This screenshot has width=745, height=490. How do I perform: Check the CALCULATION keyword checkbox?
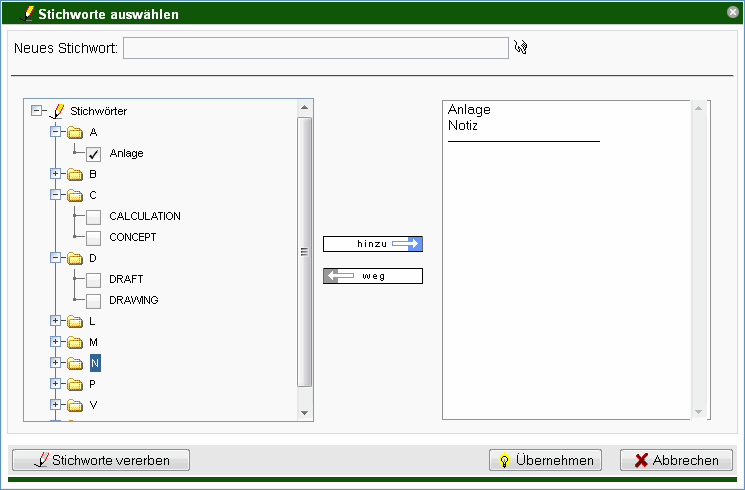pyautogui.click(x=93, y=217)
